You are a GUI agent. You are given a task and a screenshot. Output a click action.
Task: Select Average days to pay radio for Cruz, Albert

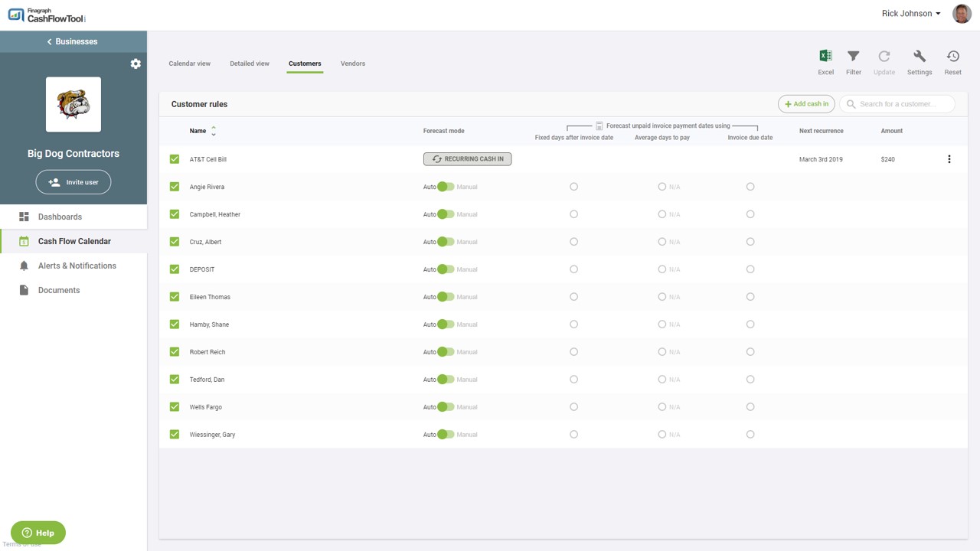click(x=662, y=242)
